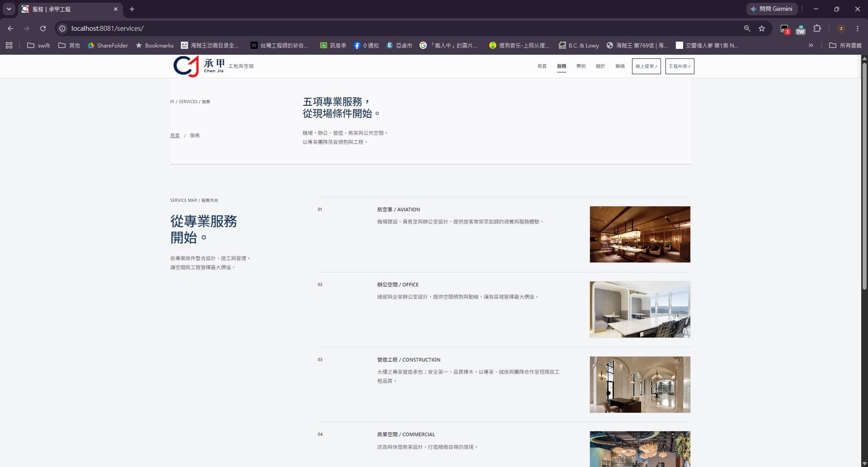The width and height of the screenshot is (868, 467).
Task: Close the 服務 | 承甲工程 tab
Action: [116, 9]
